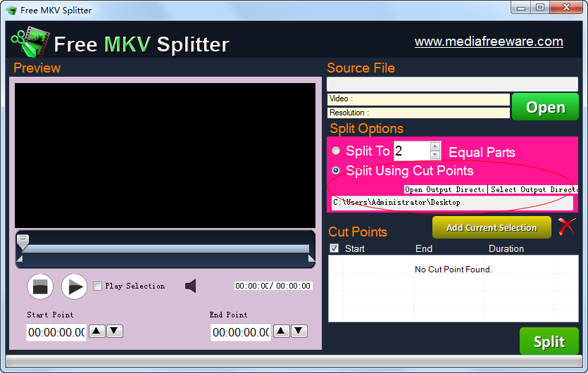Image resolution: width=588 pixels, height=373 pixels.
Task: Click the Start Point time field
Action: coord(56,332)
